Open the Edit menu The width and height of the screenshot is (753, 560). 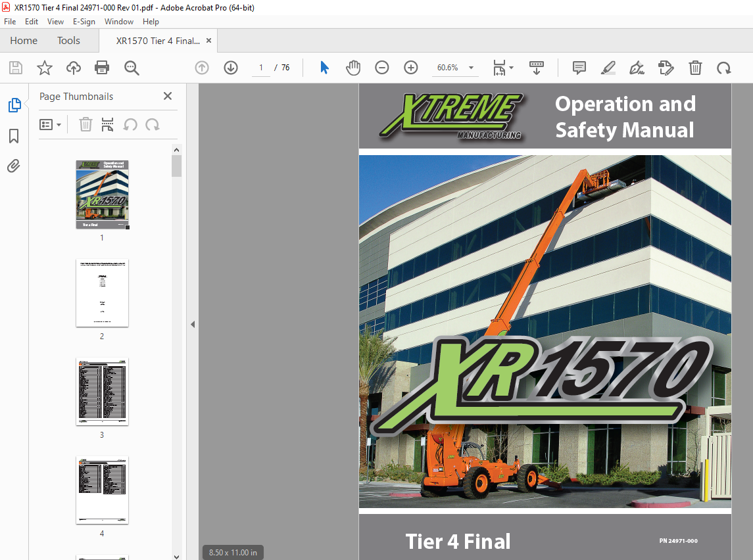coord(31,22)
